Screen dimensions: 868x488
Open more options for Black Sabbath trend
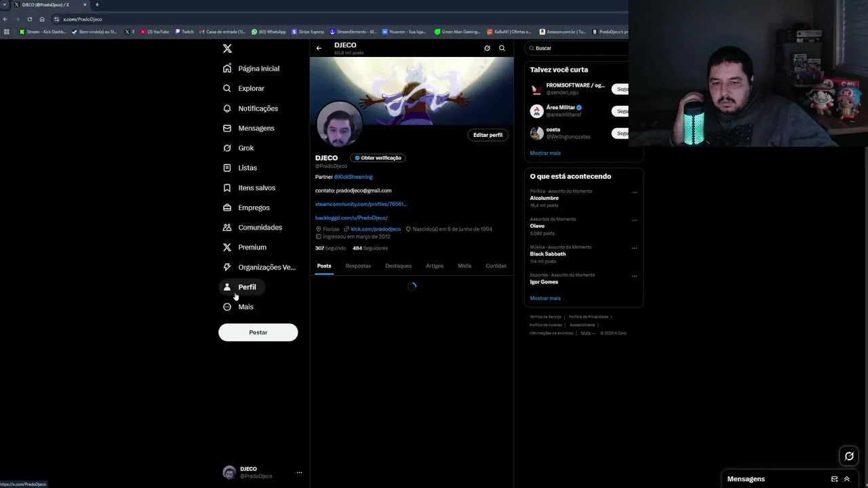point(634,248)
